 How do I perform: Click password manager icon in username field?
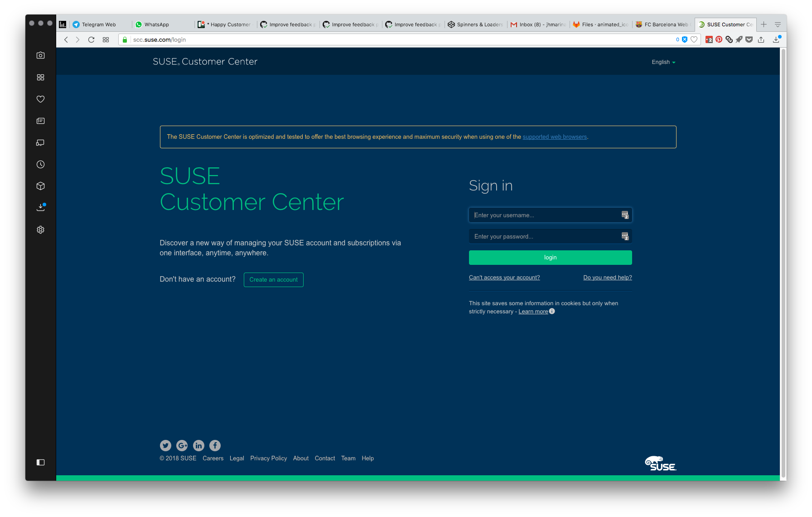tap(625, 215)
